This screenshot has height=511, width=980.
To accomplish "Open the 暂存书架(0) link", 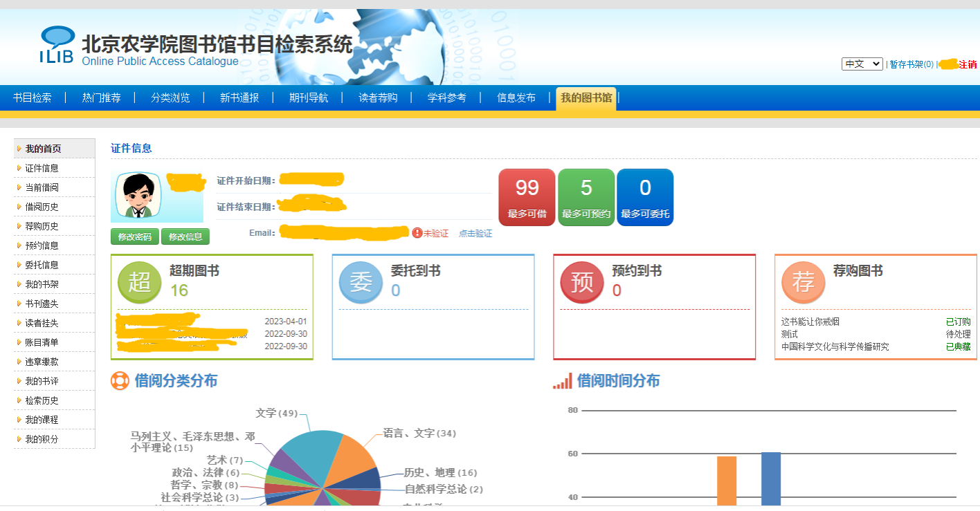I will click(x=911, y=64).
